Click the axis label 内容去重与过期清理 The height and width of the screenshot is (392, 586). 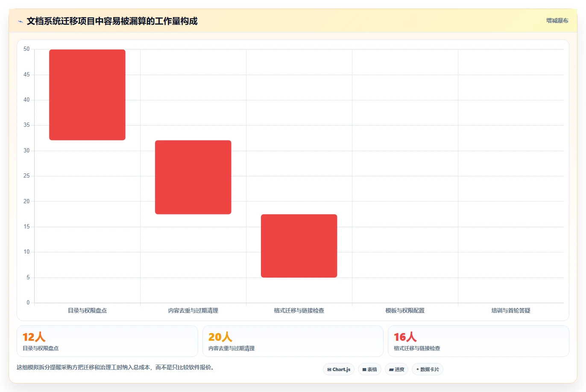pyautogui.click(x=193, y=310)
